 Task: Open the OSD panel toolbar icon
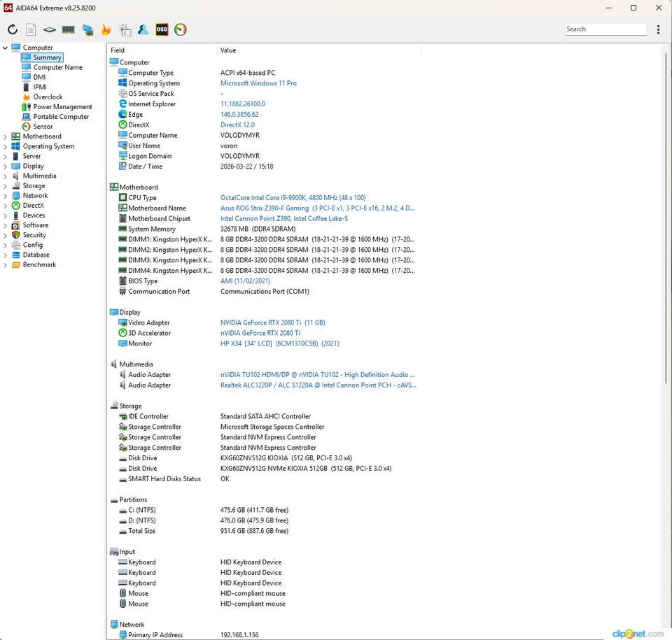coord(162,29)
